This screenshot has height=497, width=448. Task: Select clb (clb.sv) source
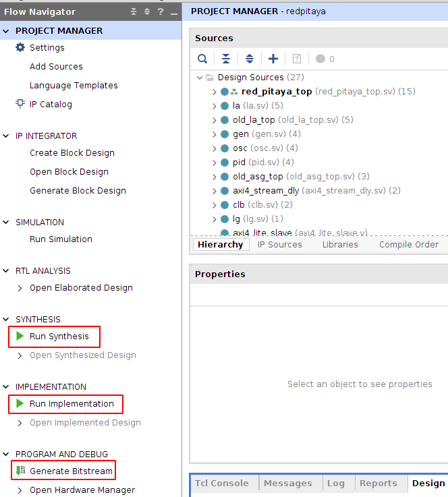tap(262, 205)
